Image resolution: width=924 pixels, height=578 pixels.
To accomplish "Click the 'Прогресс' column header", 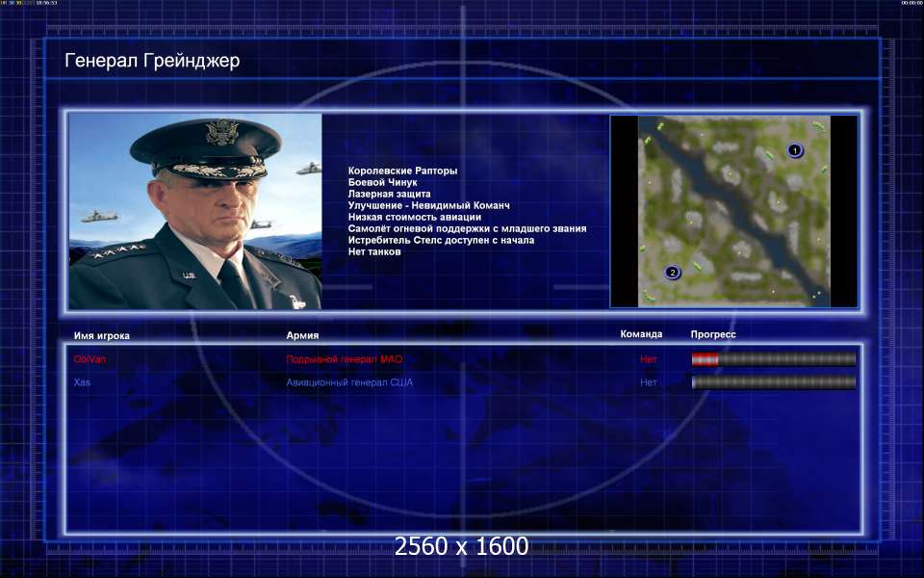I will (713, 334).
